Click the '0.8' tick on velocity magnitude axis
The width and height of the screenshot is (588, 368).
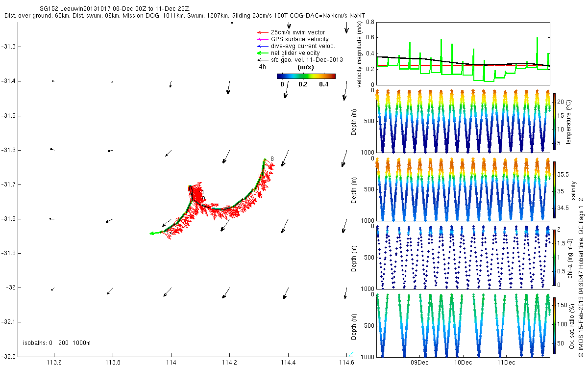point(369,22)
